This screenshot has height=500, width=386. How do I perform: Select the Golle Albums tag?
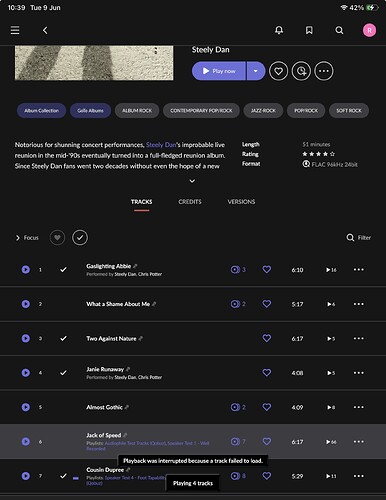click(x=90, y=110)
